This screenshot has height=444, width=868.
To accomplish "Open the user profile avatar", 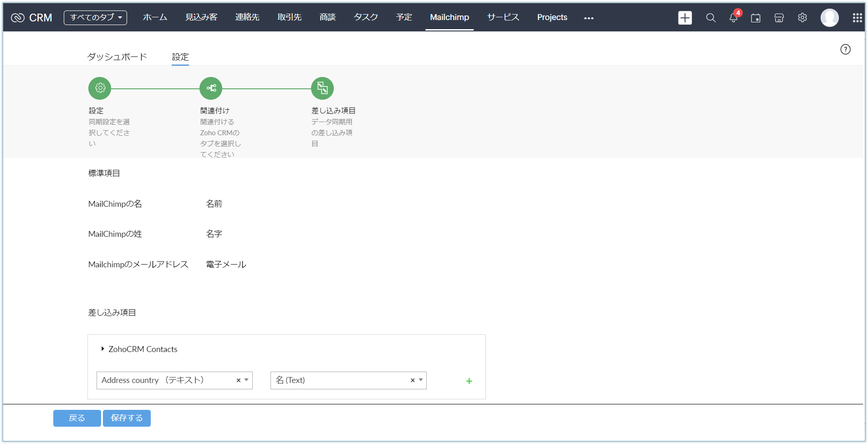I will (x=830, y=18).
